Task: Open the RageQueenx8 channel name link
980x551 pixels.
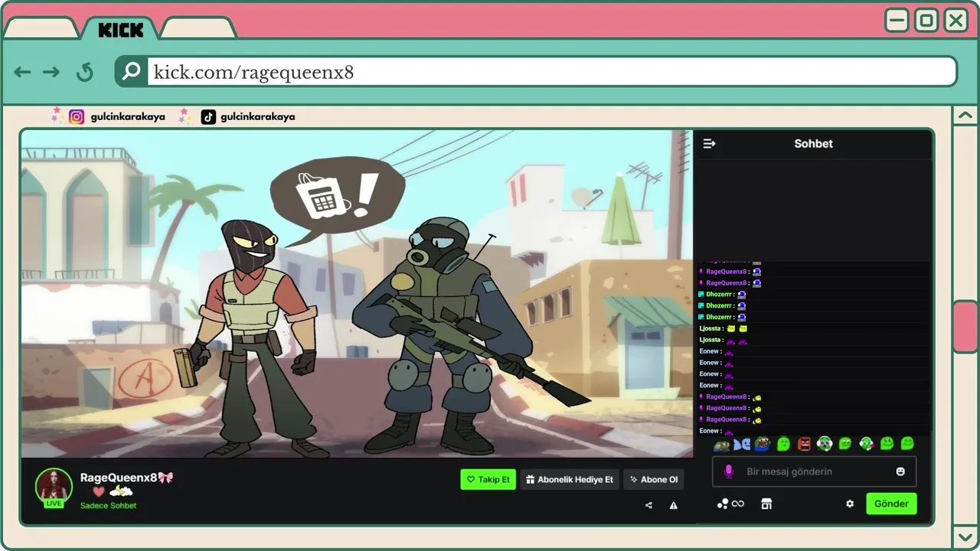Action: pos(119,478)
